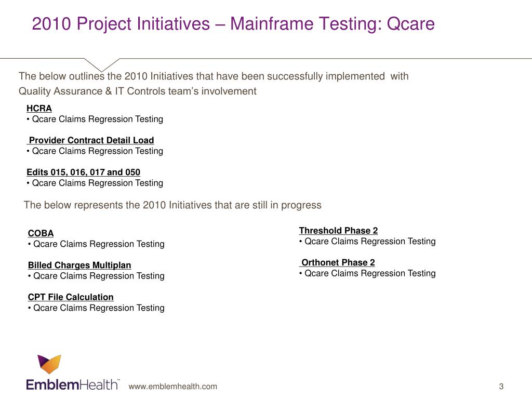Select the Edits 015, 016, 017 and 050 heading
Screen dimensions: 532x399
84,172
